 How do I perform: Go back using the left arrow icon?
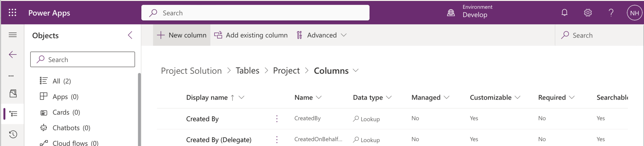(13, 54)
